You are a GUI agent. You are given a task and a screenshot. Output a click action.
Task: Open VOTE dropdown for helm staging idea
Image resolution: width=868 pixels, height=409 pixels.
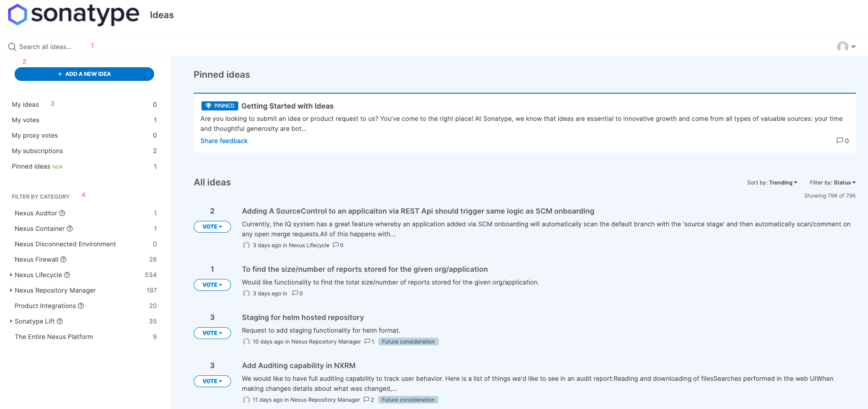click(x=212, y=333)
